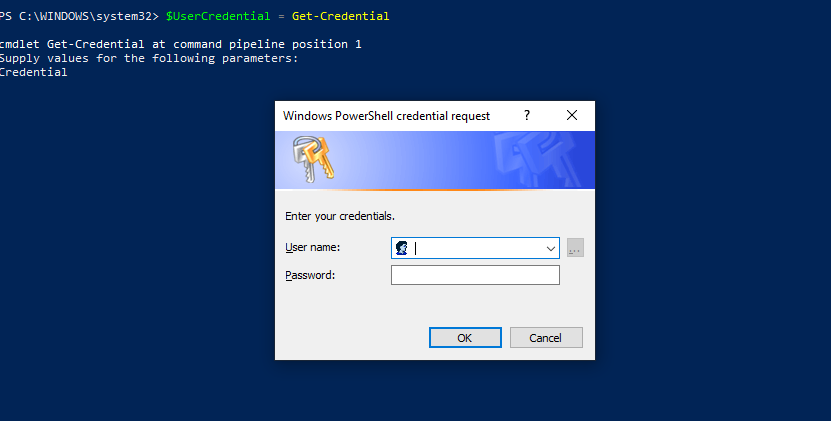Focus the Password input field
The height and width of the screenshot is (421, 831).
pyautogui.click(x=475, y=275)
